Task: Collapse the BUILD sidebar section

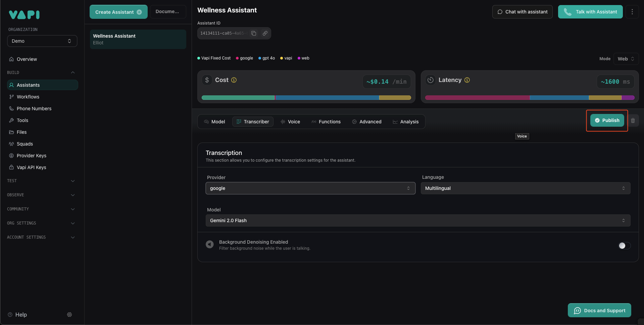Action: click(73, 73)
